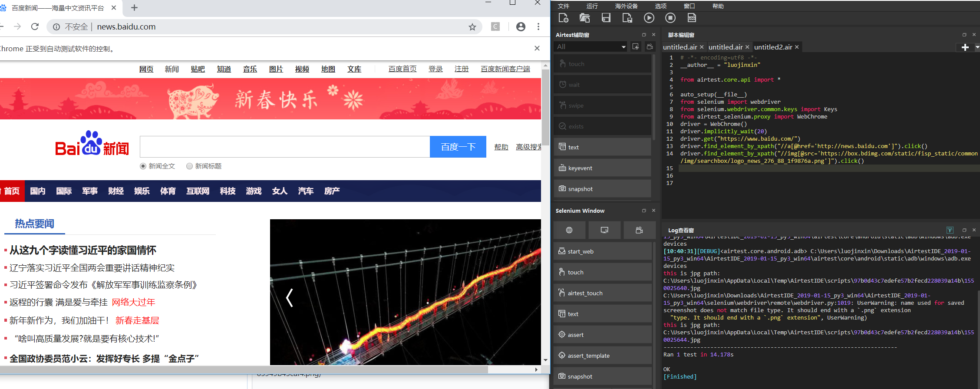980x389 pixels.
Task: Open the Chrome profile avatar icon
Action: pos(521,27)
